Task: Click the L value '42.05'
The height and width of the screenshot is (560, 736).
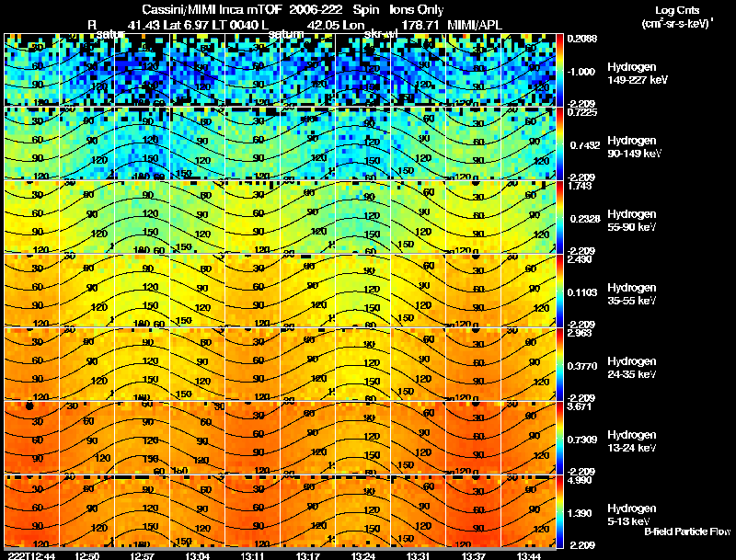Action: click(322, 25)
